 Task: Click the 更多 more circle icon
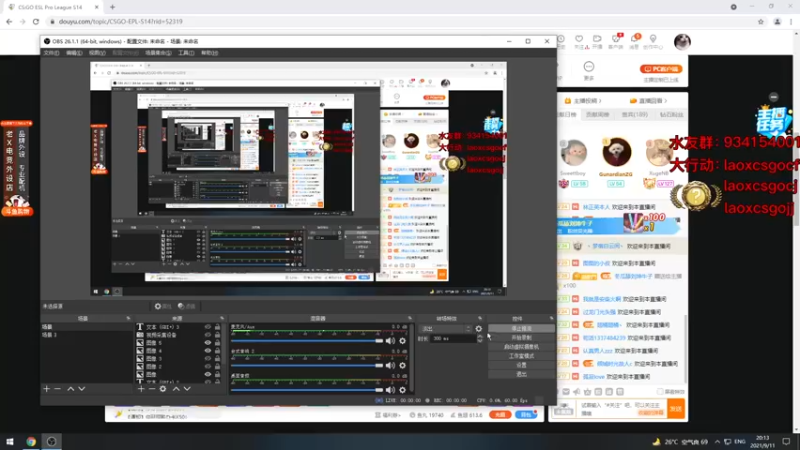click(x=589, y=67)
